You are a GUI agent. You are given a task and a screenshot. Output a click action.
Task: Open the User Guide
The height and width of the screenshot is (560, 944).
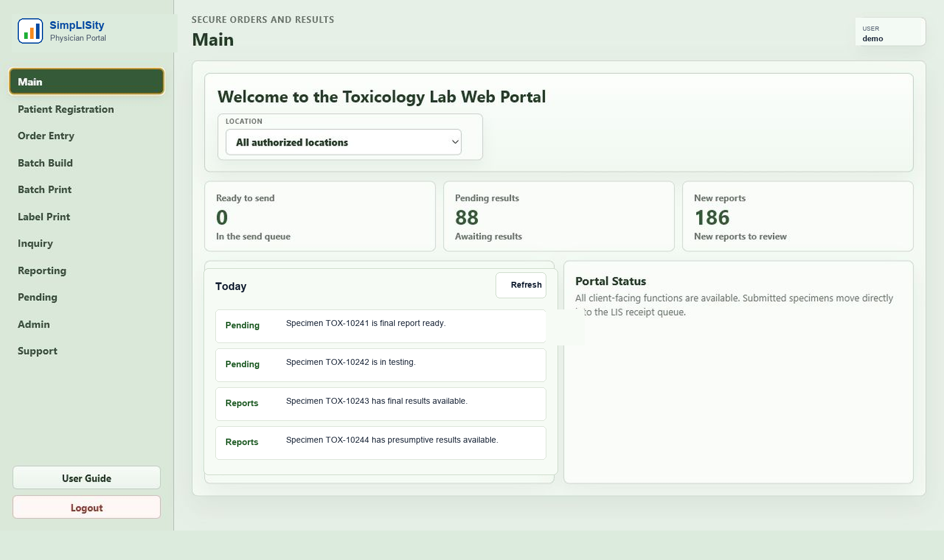tap(87, 477)
